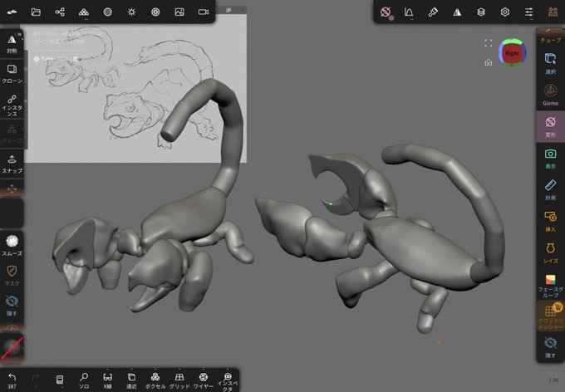Viewport: 565px width, 392px height.
Task: Select the クワッドリメッシャー quad remesher tool
Action: pyautogui.click(x=550, y=317)
